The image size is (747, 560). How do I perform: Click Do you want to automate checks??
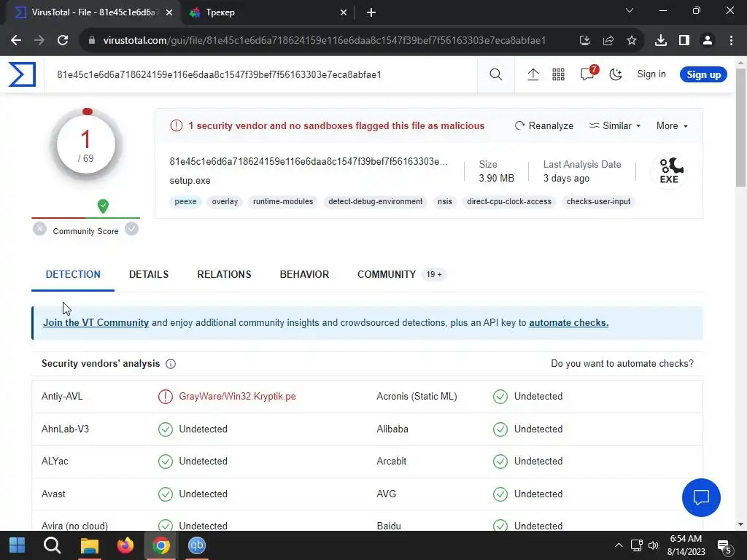pos(622,364)
